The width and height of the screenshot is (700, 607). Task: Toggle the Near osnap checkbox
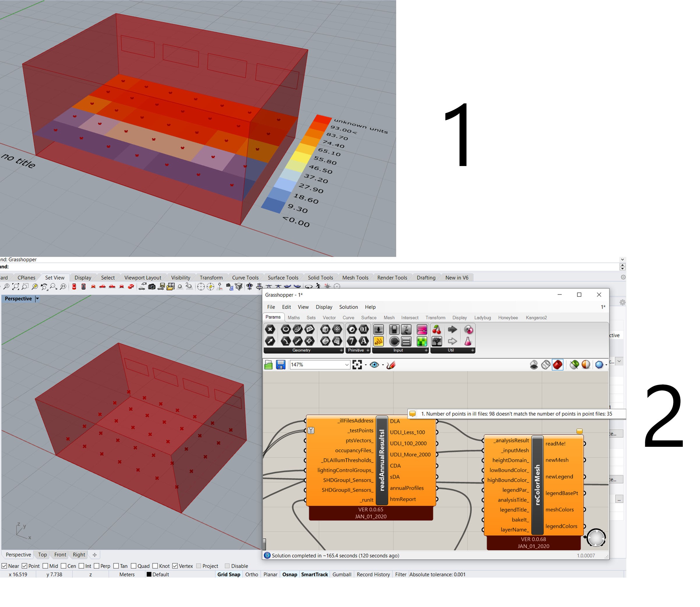coord(4,566)
